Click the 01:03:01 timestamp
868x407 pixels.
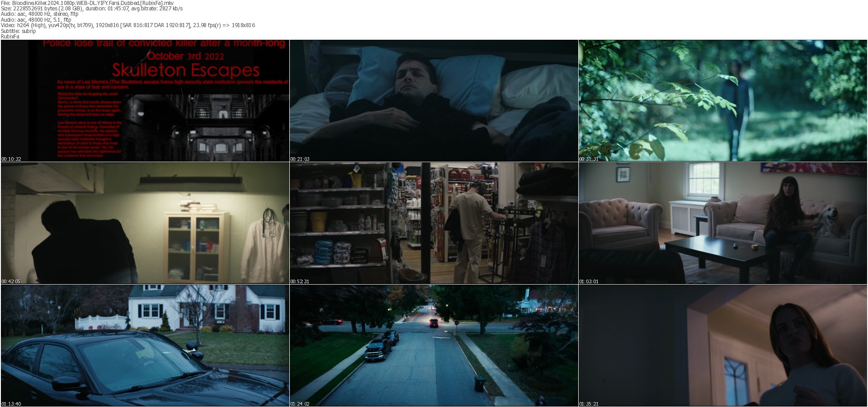point(589,281)
